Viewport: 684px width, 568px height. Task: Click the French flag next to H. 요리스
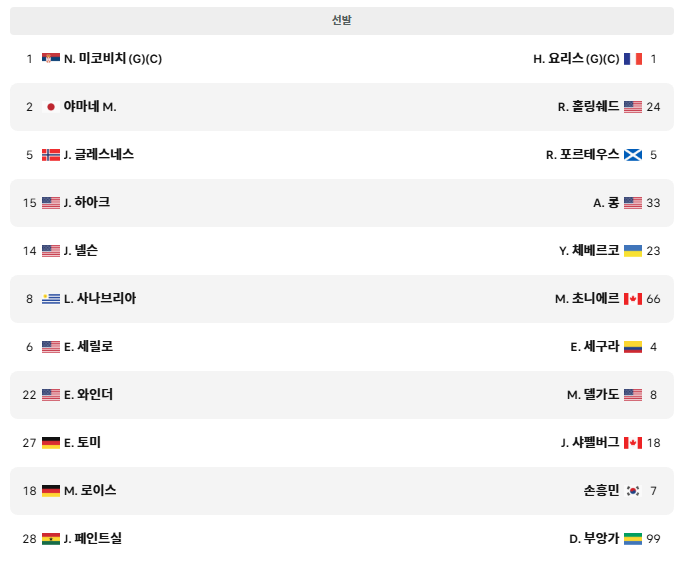pos(633,58)
